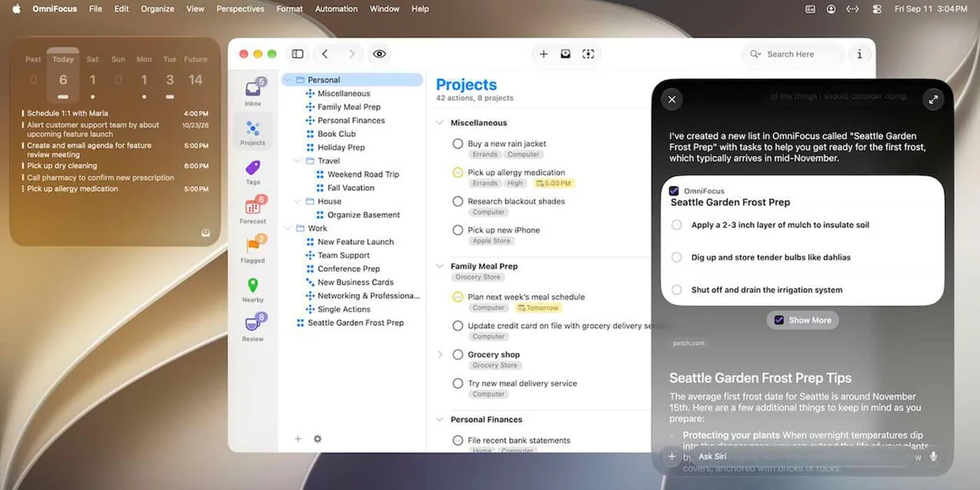Open the Conference Prep project
980x490 pixels.
click(x=349, y=269)
